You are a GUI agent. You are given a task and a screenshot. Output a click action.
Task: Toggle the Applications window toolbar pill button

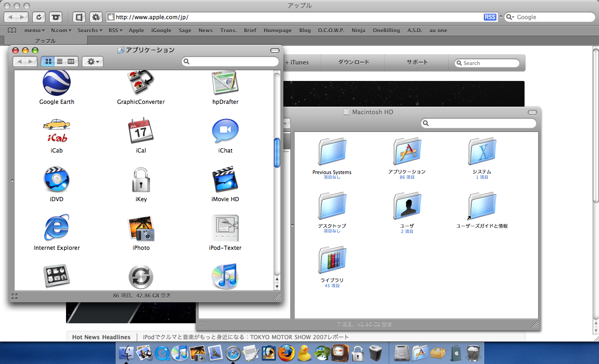pyautogui.click(x=275, y=51)
